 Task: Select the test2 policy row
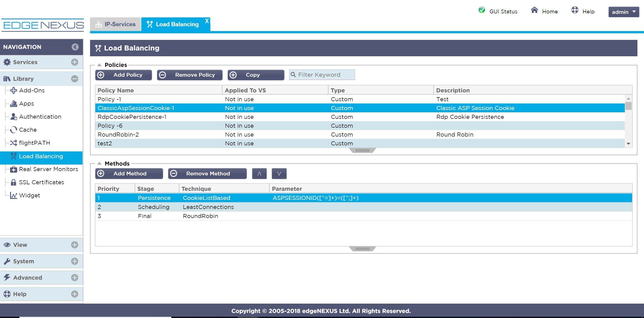pyautogui.click(x=360, y=143)
